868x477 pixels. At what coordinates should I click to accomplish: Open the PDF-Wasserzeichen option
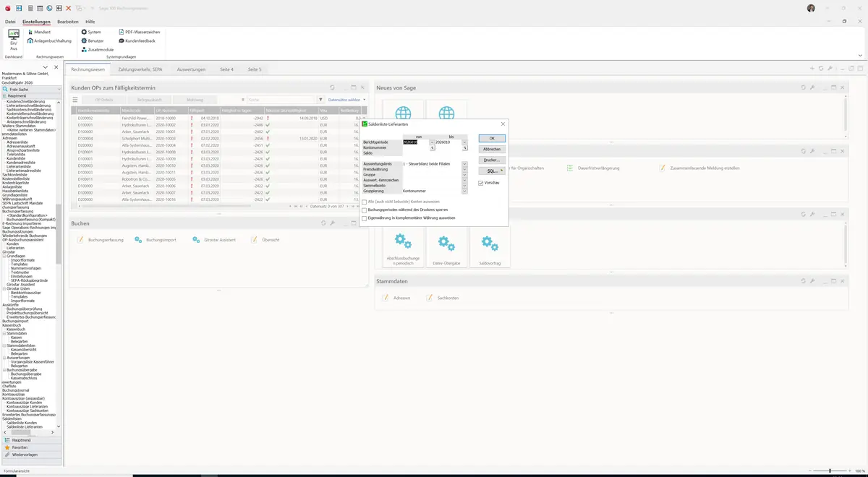tap(139, 32)
